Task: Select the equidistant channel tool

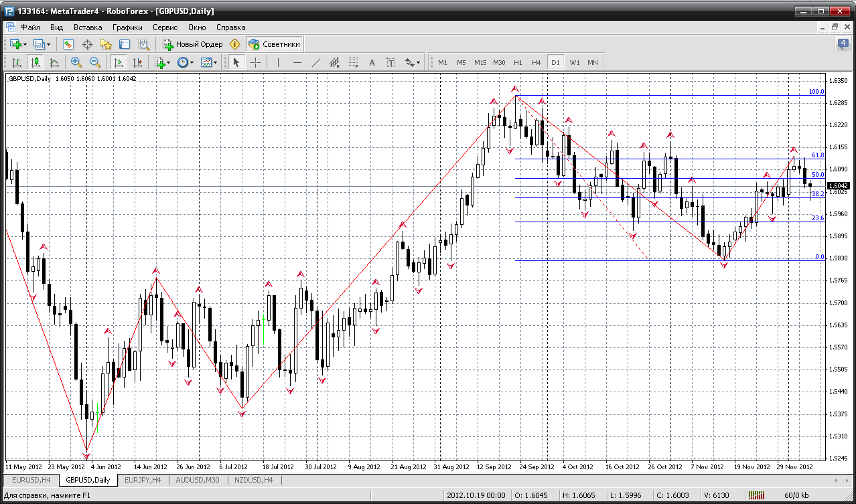Action: 335,62
